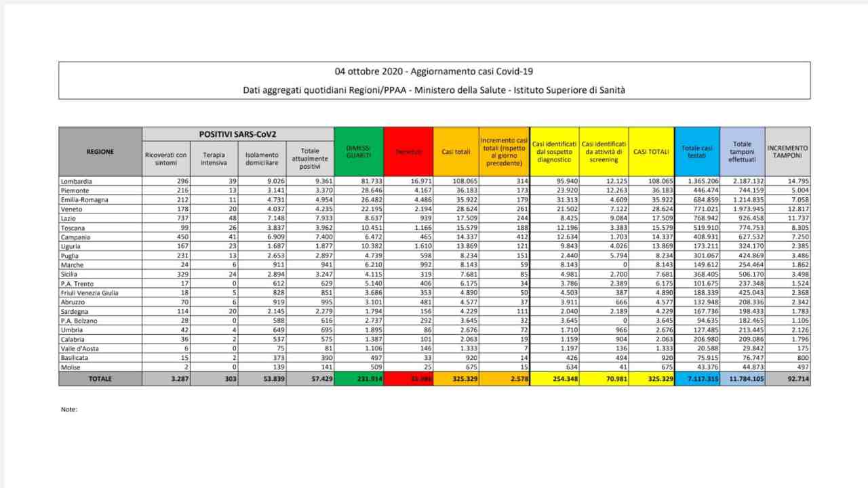Click the 'Valle d'Aosta' row label
Image resolution: width=868 pixels, height=488 pixels.
pos(79,349)
